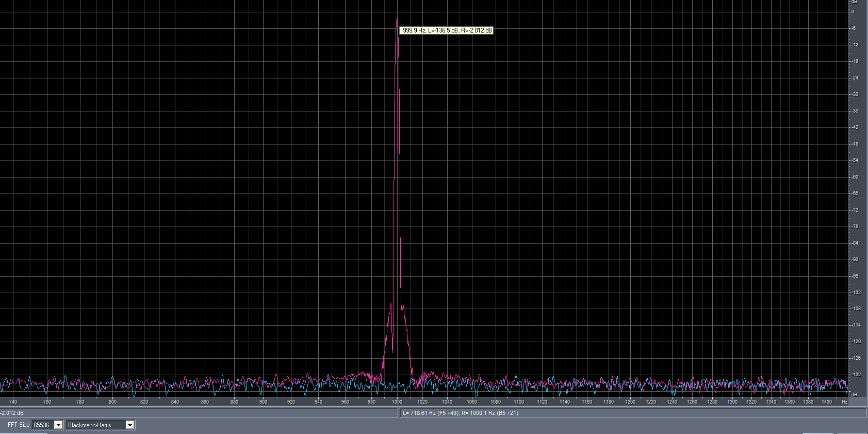
Task: Click the 800 label on the frequency axis
Action: (x=112, y=401)
